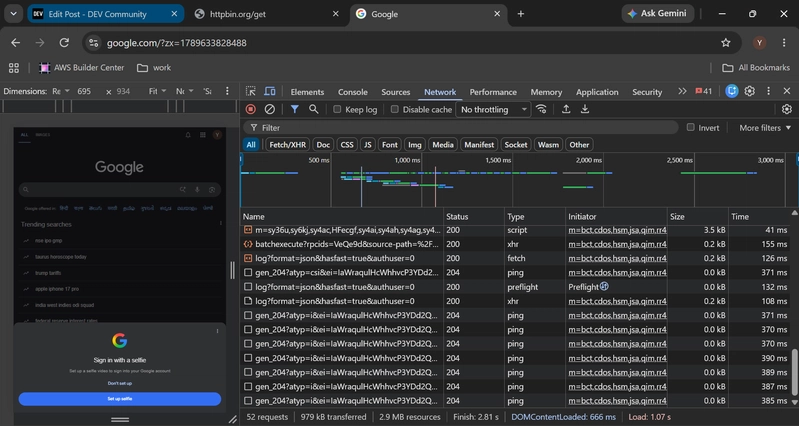
Task: Export HAR with download arrow icon
Action: click(x=585, y=109)
